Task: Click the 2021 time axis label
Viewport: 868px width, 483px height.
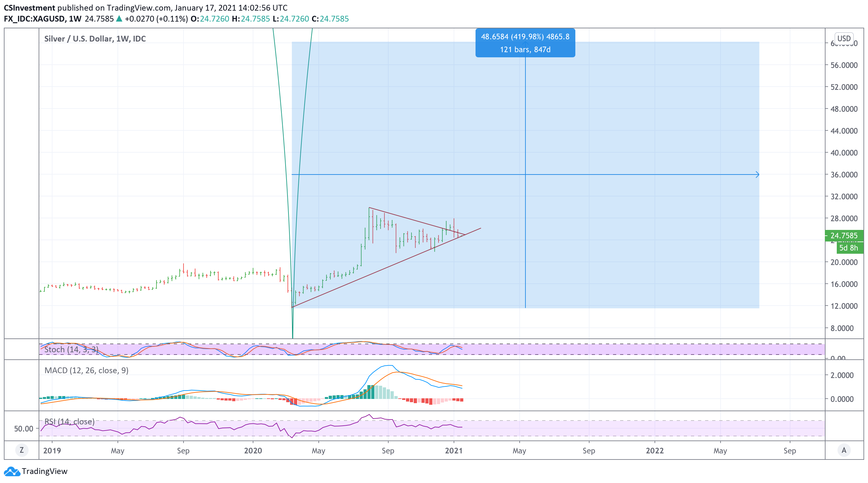Action: [x=454, y=450]
